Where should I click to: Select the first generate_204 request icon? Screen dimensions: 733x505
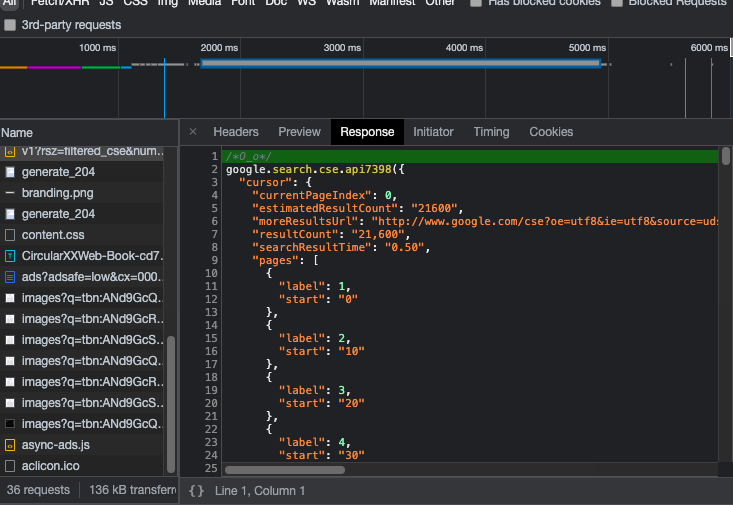tap(10, 172)
